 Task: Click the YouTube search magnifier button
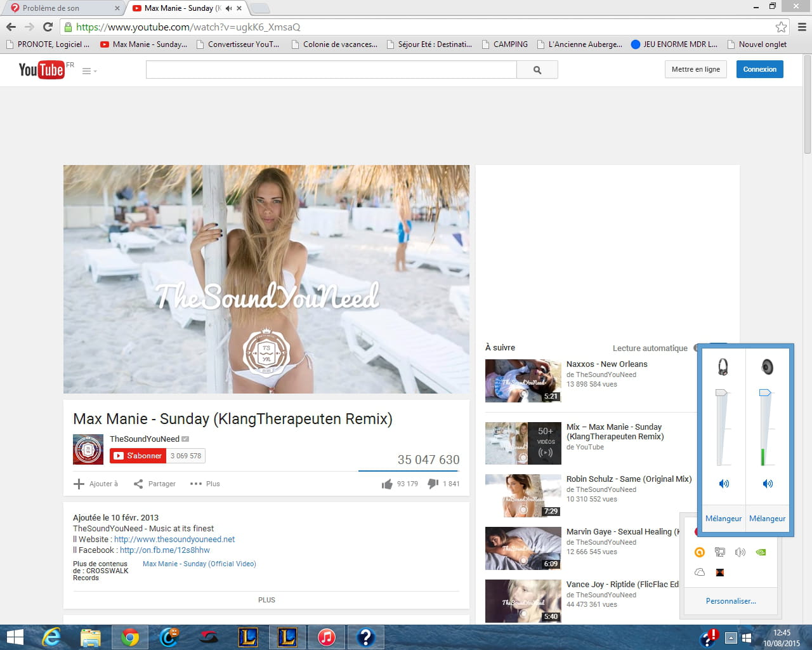click(x=537, y=70)
